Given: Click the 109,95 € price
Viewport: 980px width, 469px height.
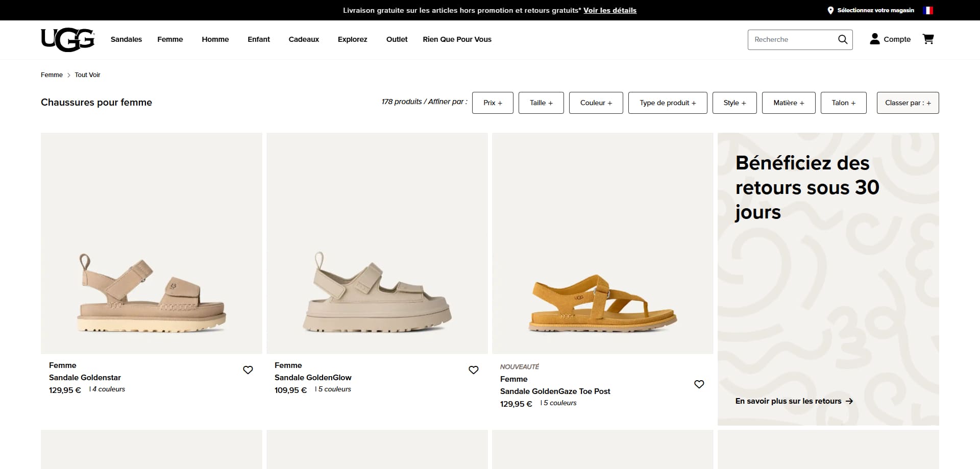Looking at the screenshot, I should tap(290, 390).
